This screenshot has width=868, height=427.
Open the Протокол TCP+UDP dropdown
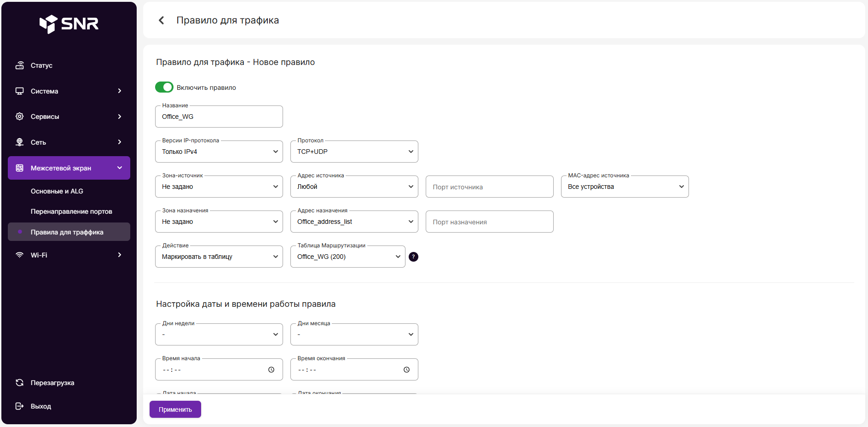[354, 152]
